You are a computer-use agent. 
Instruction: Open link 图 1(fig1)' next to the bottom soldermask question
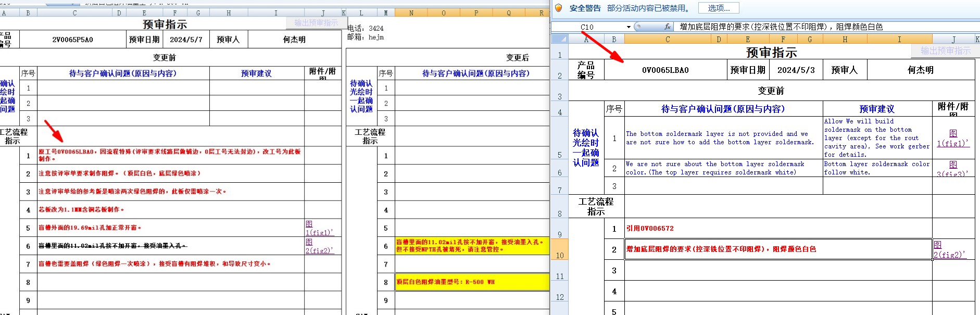pyautogui.click(x=953, y=138)
